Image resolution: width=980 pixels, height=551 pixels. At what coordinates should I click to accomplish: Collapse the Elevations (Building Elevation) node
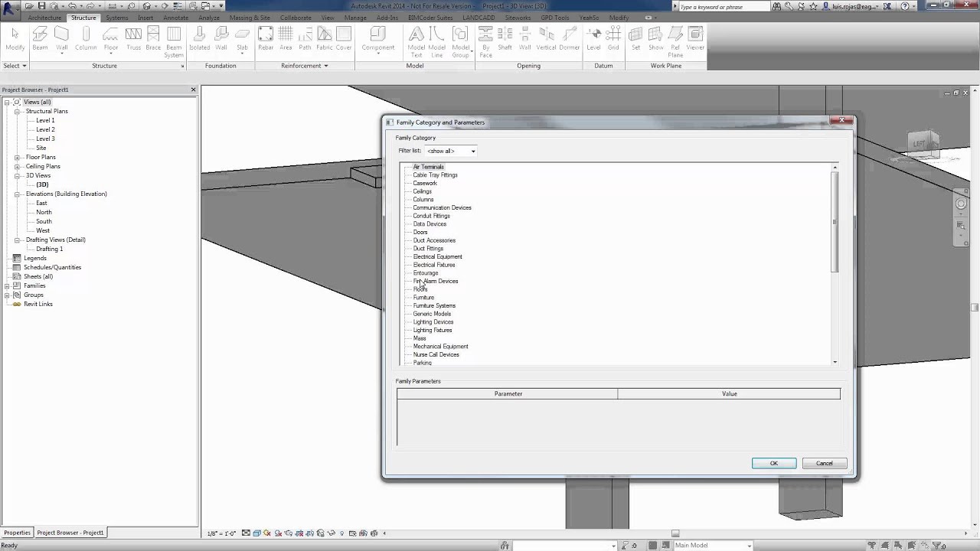pyautogui.click(x=17, y=194)
